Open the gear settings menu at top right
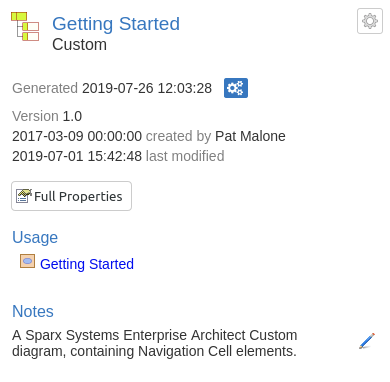The width and height of the screenshot is (390, 382). [370, 21]
